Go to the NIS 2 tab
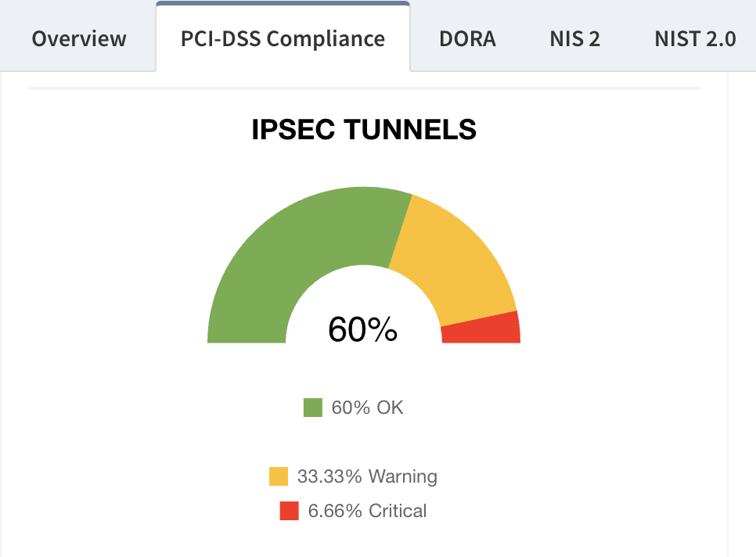 pyautogui.click(x=574, y=39)
